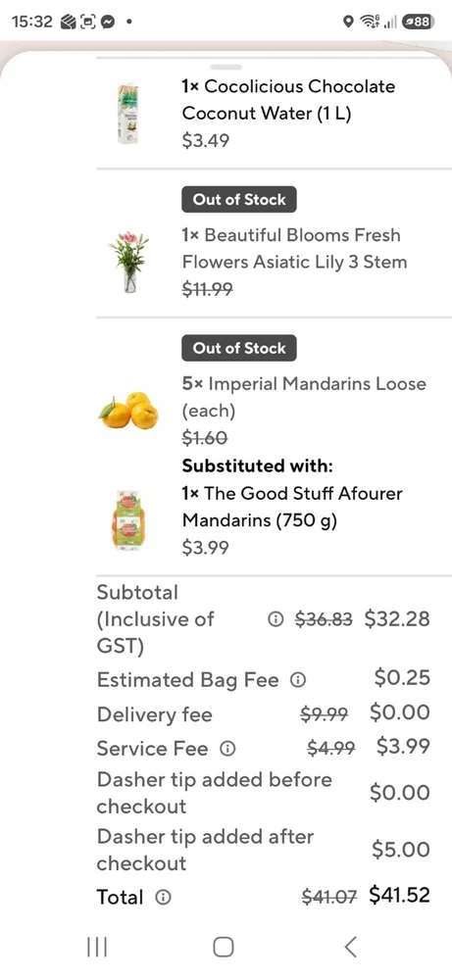Screen dimensions: 452x980
Task: Open the Imperial Mandarins thumbnail
Action: coord(128,411)
